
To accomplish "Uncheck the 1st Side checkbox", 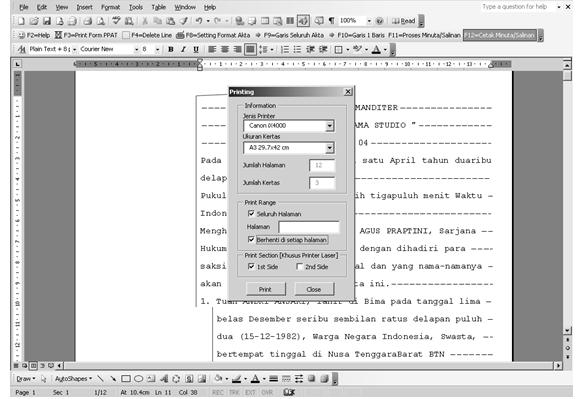I will click(251, 266).
